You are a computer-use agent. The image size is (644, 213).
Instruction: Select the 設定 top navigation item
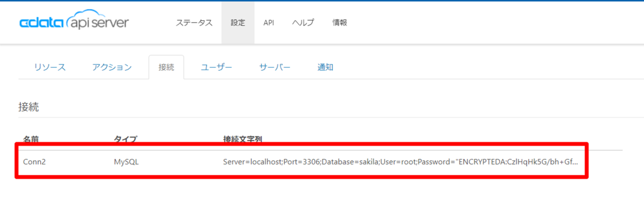tap(238, 23)
